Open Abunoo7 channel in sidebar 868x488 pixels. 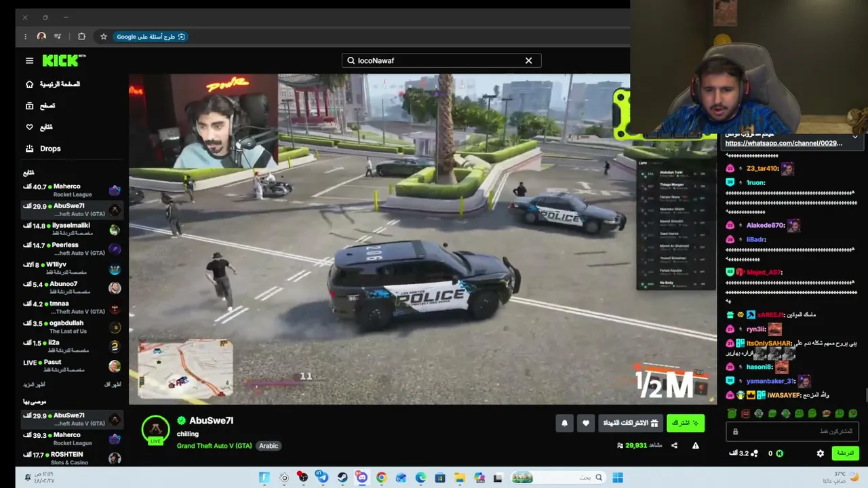(72, 288)
